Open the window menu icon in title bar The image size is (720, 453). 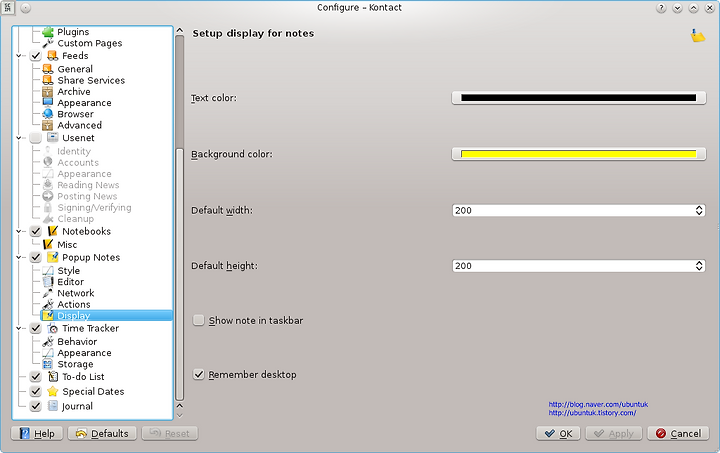click(x=8, y=7)
